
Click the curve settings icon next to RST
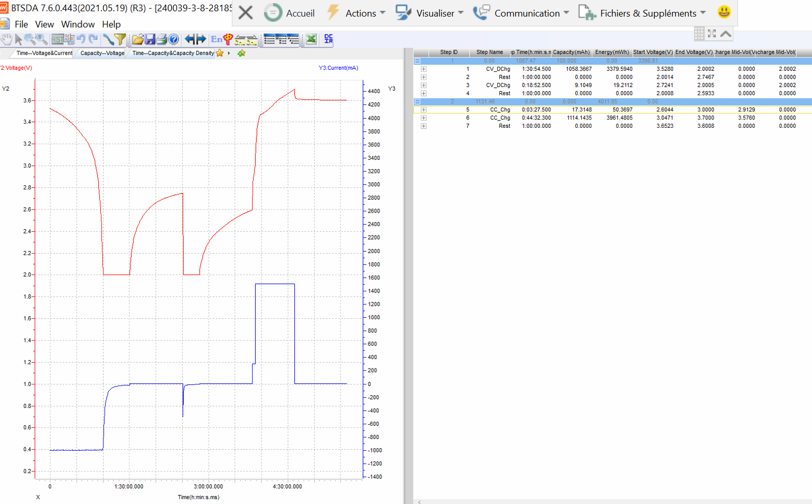coord(69,39)
